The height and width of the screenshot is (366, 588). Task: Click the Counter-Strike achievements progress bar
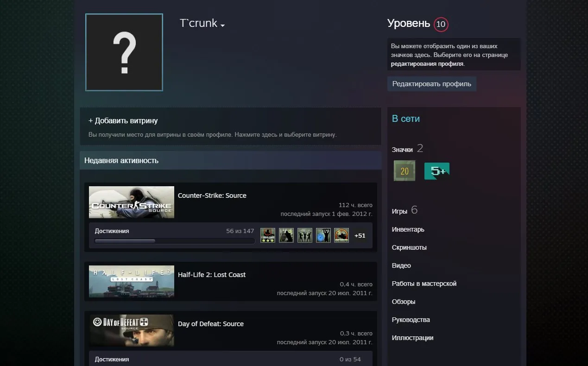175,241
